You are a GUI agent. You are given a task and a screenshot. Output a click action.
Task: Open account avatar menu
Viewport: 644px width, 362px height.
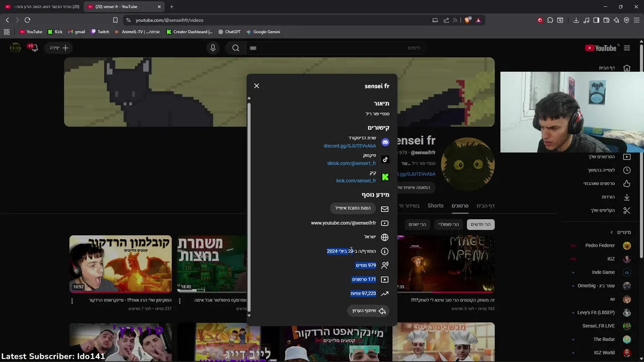16,48
